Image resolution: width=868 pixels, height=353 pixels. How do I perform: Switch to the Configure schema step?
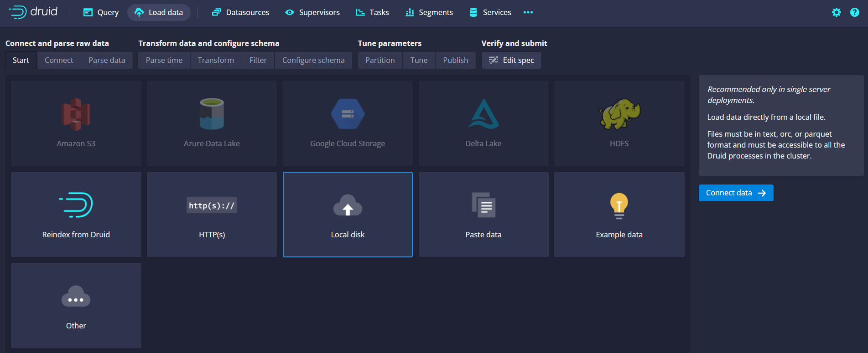coord(313,60)
